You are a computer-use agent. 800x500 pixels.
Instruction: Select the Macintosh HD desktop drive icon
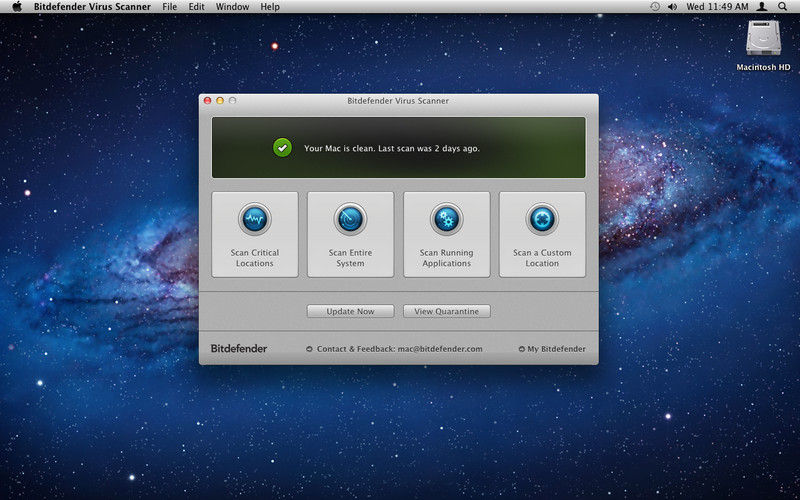click(763, 39)
